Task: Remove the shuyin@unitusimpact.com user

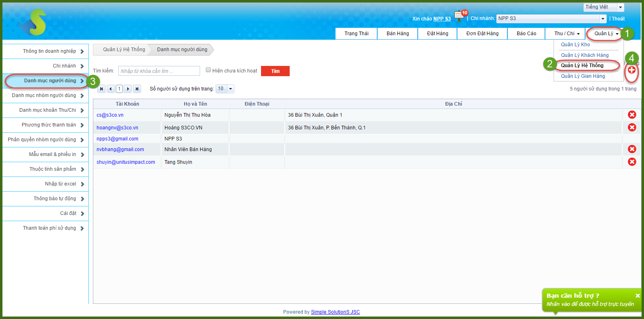Action: click(632, 162)
